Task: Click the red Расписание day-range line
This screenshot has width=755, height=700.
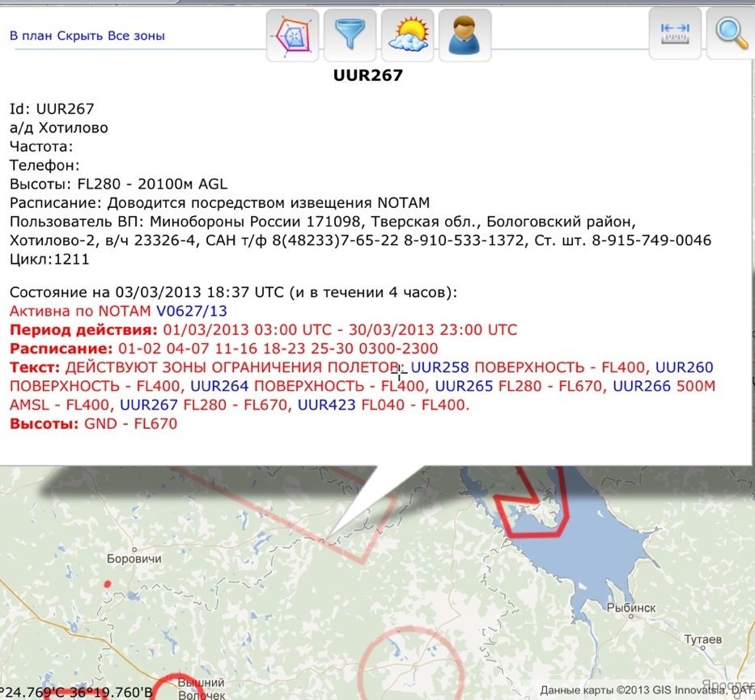Action: [x=224, y=349]
